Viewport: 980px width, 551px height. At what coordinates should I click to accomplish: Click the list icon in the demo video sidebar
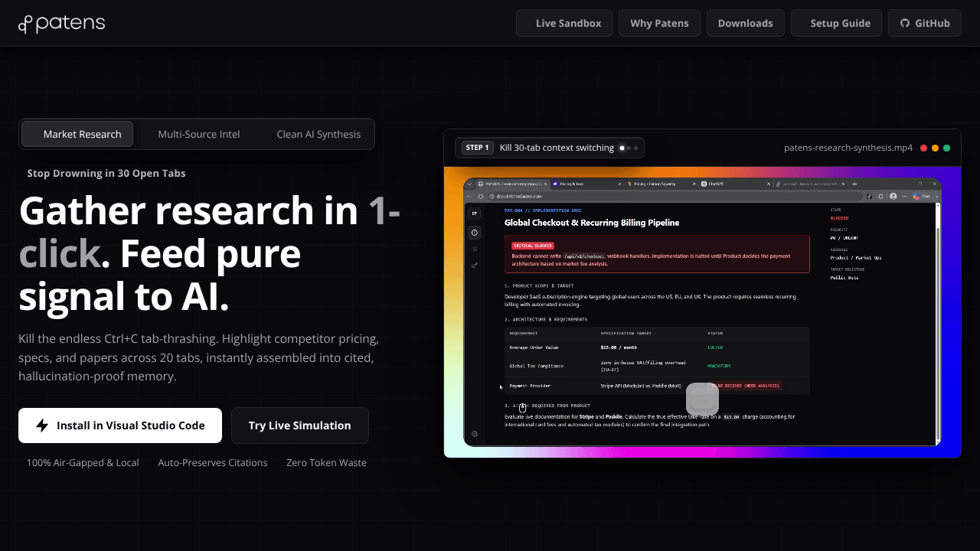tap(475, 249)
